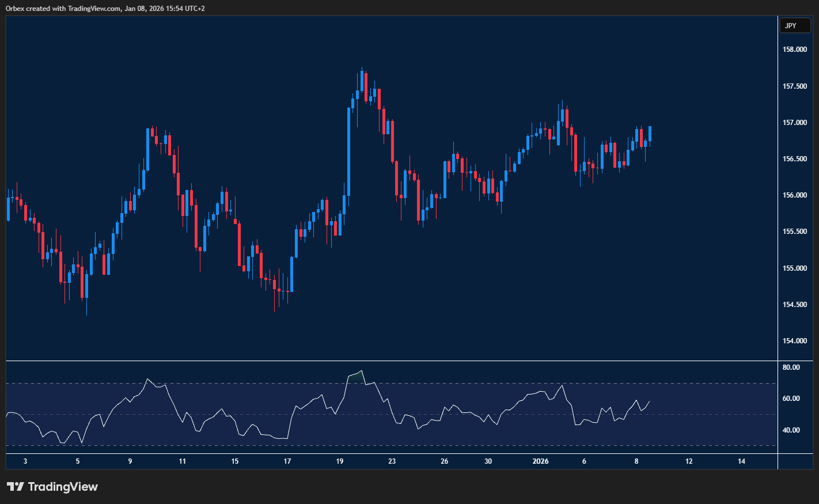Click the 2026 marker on the time axis
Viewport: 819px width, 504px height.
pyautogui.click(x=541, y=461)
